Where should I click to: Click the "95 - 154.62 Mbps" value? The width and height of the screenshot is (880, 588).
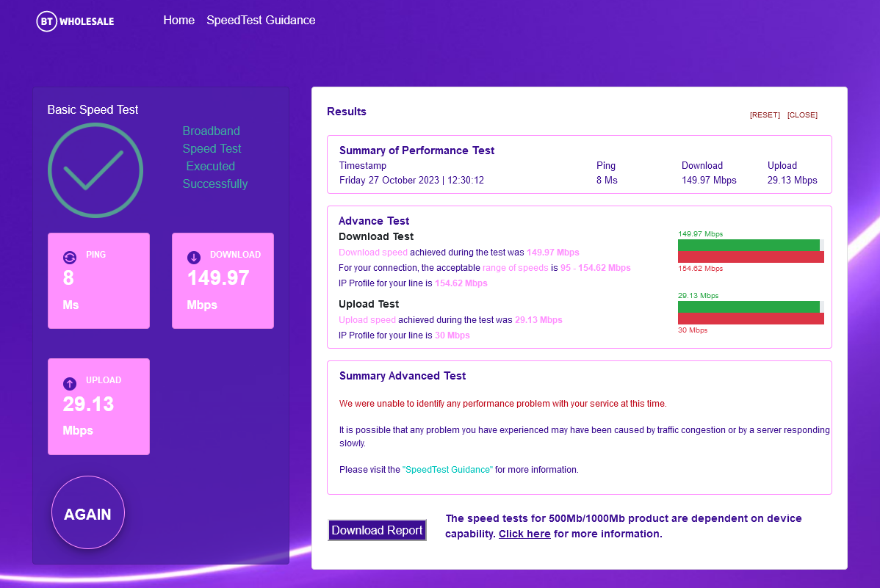coord(596,268)
